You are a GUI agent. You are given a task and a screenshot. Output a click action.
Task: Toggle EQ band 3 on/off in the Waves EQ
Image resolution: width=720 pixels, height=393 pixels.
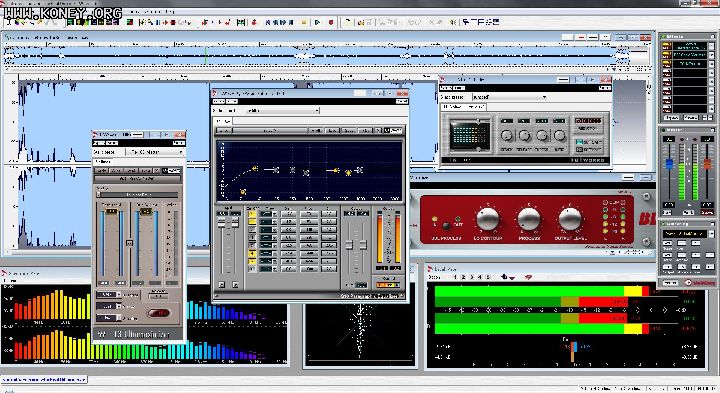coord(252,230)
